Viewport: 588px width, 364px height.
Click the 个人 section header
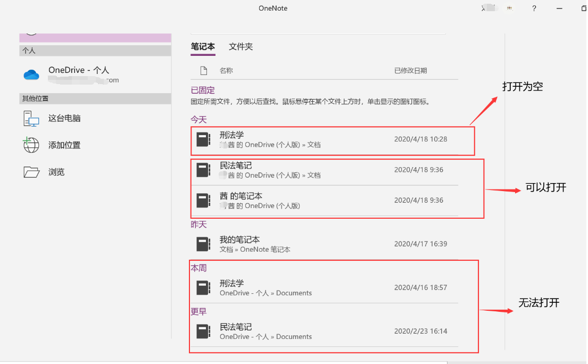pos(95,51)
